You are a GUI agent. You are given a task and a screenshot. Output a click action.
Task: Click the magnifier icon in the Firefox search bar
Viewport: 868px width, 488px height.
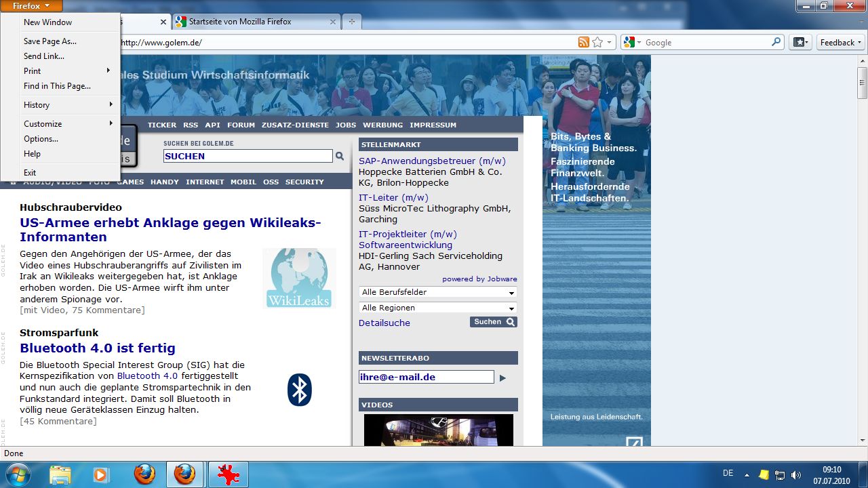pyautogui.click(x=775, y=41)
